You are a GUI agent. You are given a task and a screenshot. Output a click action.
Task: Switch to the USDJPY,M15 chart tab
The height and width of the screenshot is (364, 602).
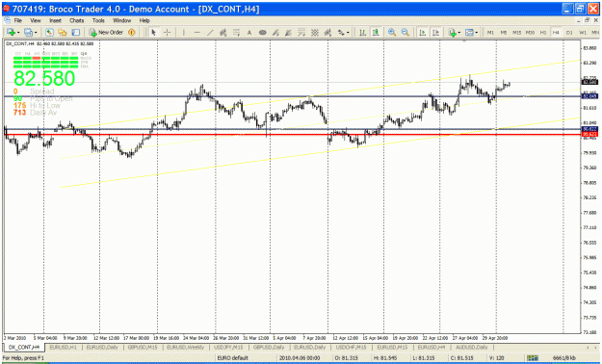pos(228,348)
